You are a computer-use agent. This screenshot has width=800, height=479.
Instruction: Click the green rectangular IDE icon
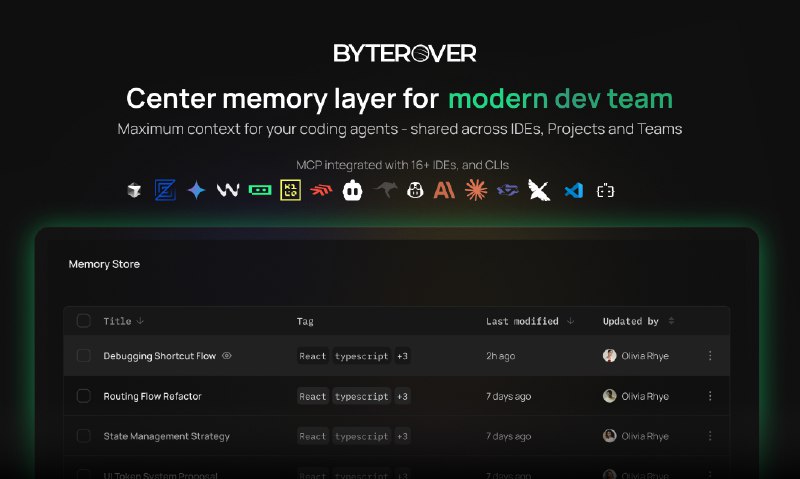tap(260, 190)
